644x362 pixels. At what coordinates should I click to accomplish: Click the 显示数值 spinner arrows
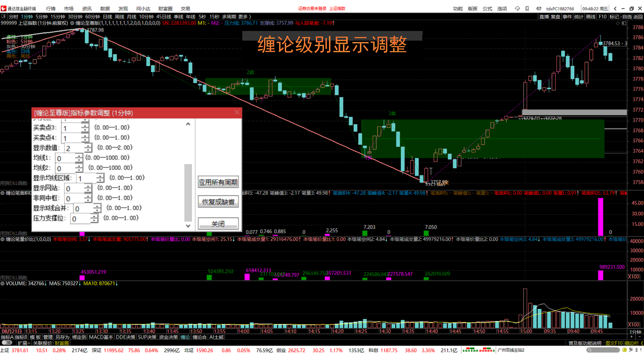coord(88,148)
